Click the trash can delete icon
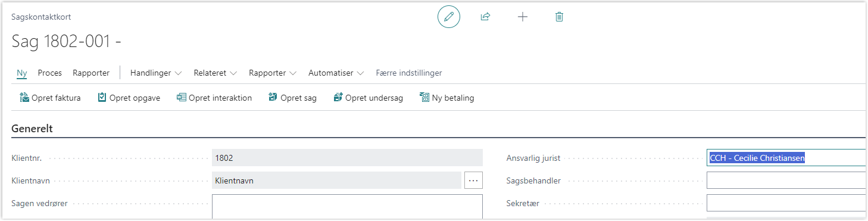Screen dimensions: 868x221 click(x=559, y=17)
